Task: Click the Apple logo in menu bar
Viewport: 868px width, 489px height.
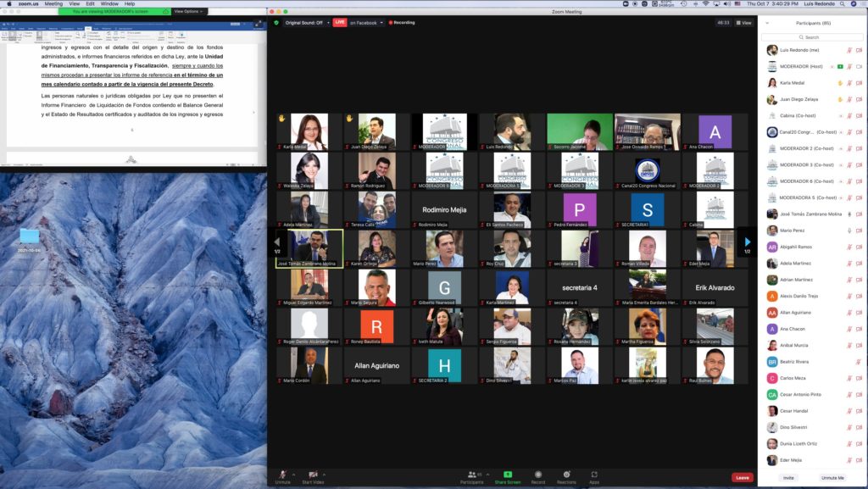Action: coord(8,3)
